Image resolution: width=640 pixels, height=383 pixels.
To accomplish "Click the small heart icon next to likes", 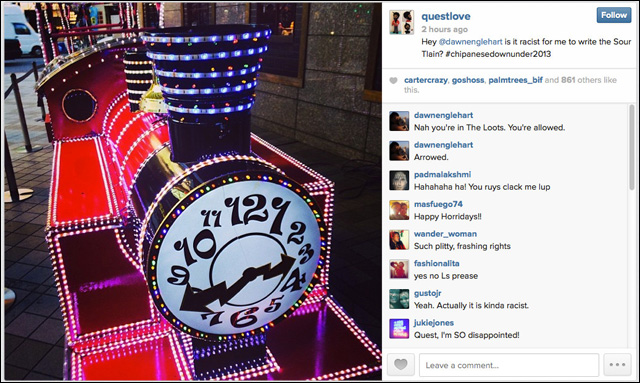I will coord(393,80).
